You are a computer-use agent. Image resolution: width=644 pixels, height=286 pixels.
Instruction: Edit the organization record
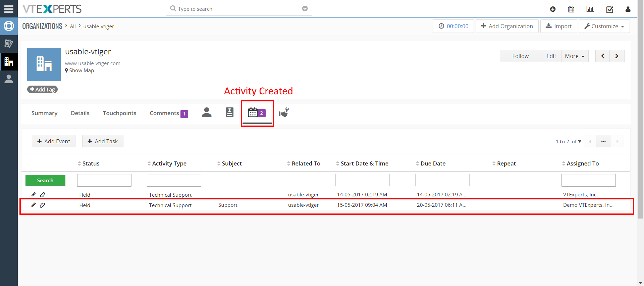coord(551,56)
